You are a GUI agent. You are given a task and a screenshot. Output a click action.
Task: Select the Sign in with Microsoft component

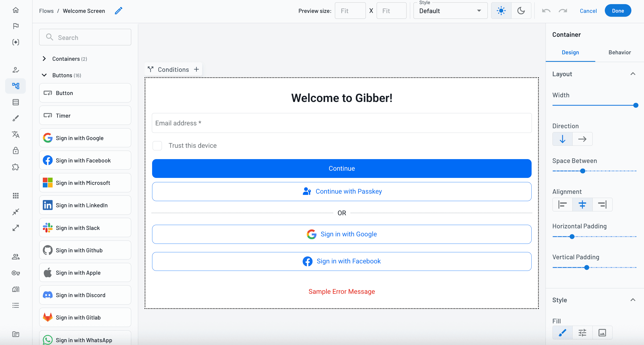(85, 183)
